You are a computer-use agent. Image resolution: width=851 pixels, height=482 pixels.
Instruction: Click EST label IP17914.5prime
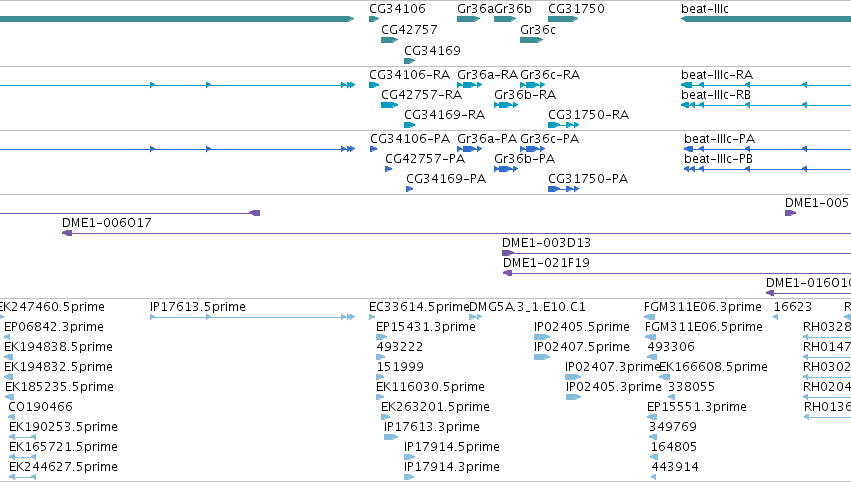[452, 447]
